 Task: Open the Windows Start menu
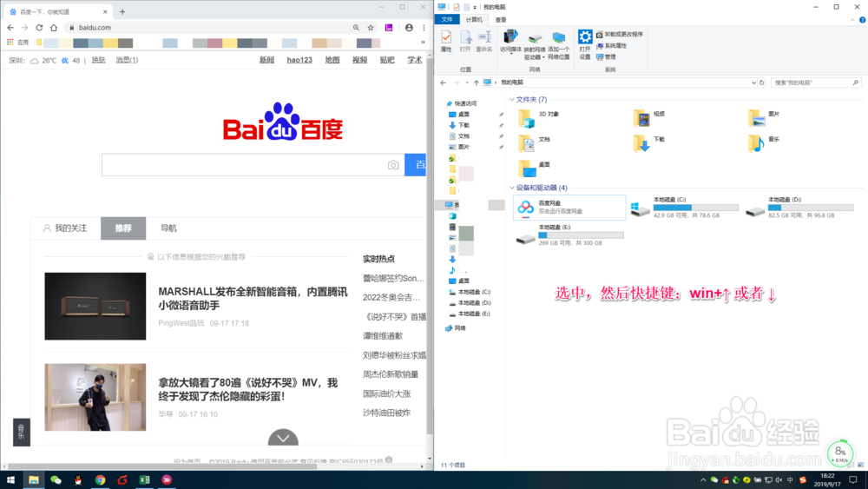coord(10,480)
